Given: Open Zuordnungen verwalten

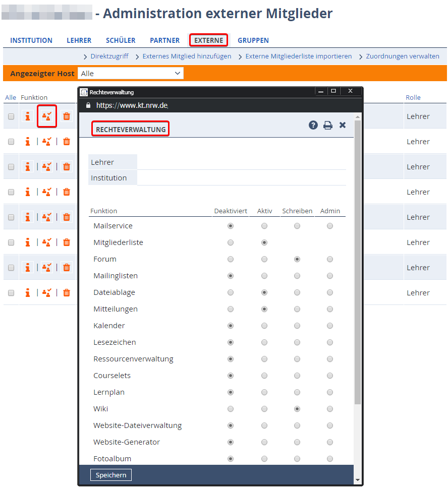Looking at the screenshot, I should tap(402, 56).
